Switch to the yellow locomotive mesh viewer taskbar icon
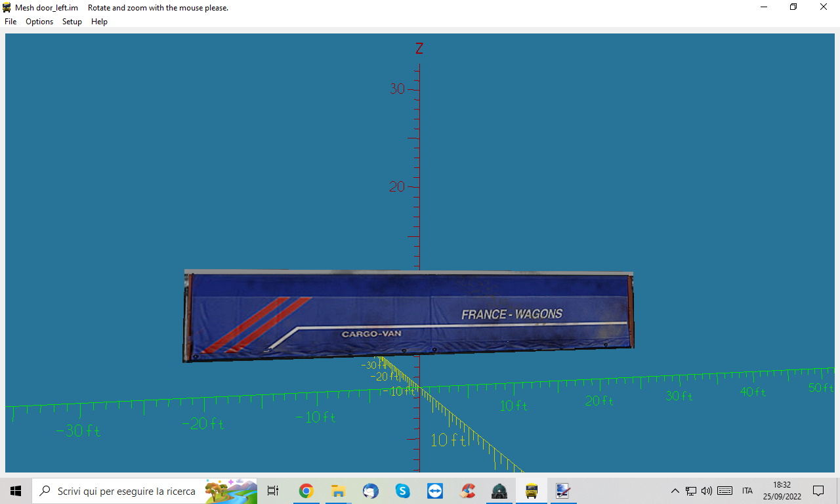 (x=532, y=491)
